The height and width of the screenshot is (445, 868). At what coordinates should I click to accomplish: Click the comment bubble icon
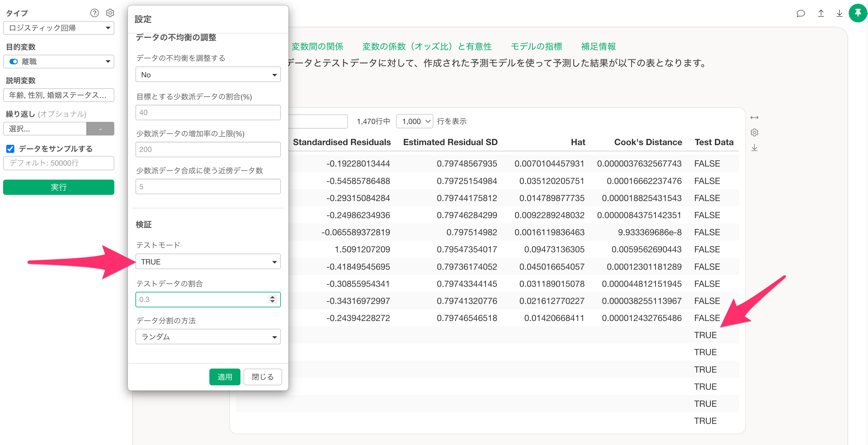(x=801, y=13)
